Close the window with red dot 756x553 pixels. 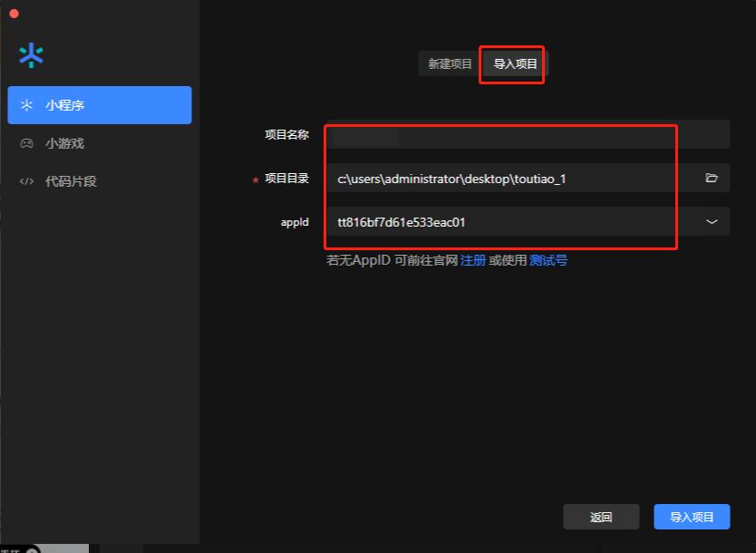click(x=14, y=13)
